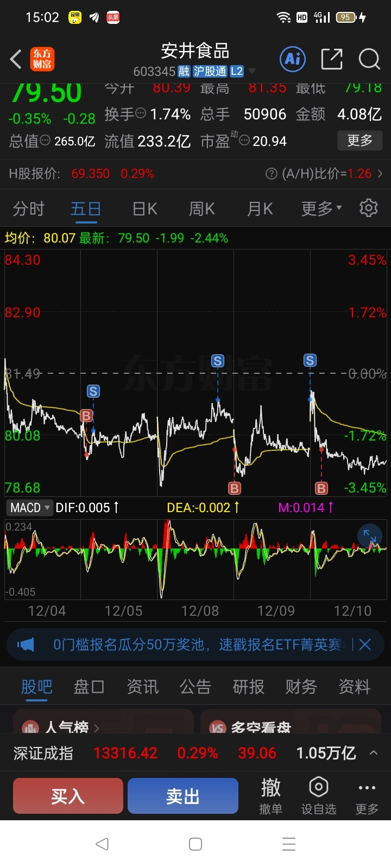Select the 五日 chart tab
Screen dimensions: 391x868
86,208
